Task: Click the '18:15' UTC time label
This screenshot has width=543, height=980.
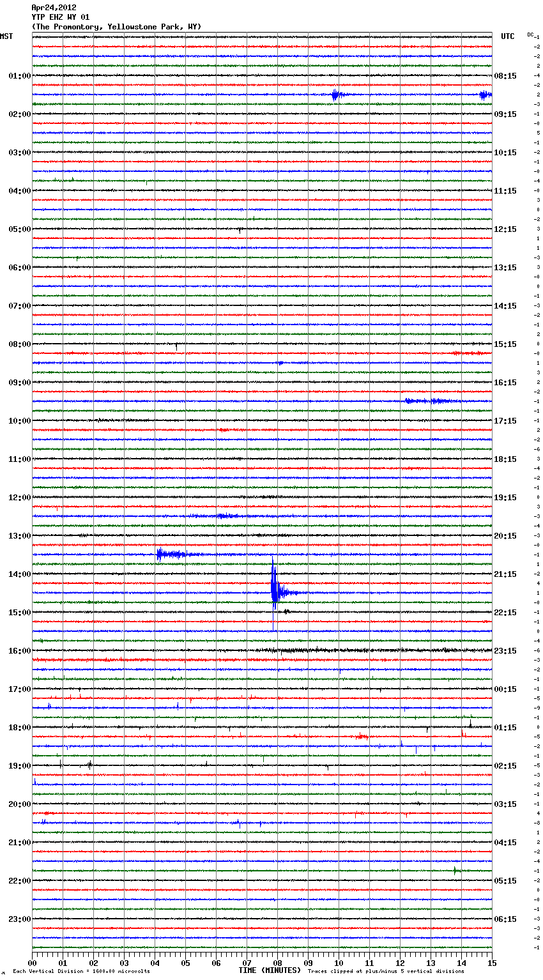Action: 505,459
